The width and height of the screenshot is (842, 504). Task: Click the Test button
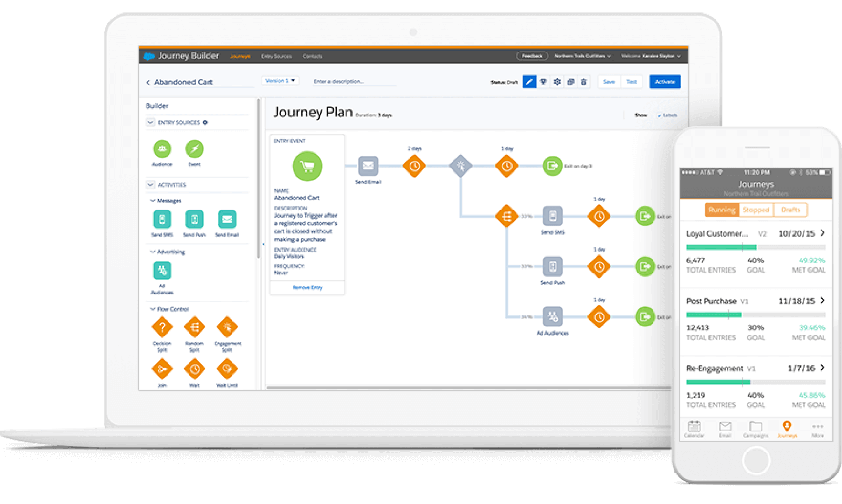(631, 82)
